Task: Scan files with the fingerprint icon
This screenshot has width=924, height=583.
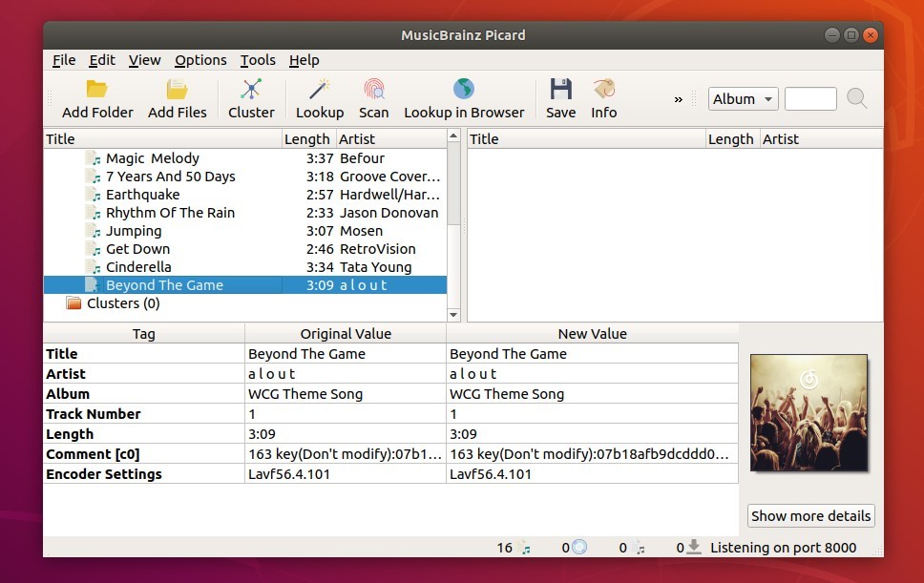Action: pyautogui.click(x=373, y=89)
